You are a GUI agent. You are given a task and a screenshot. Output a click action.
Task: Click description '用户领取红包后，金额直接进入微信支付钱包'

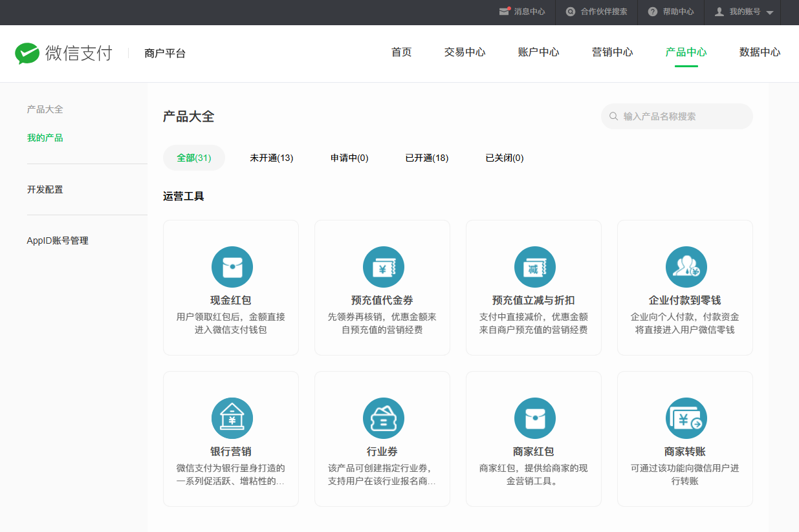(231, 324)
